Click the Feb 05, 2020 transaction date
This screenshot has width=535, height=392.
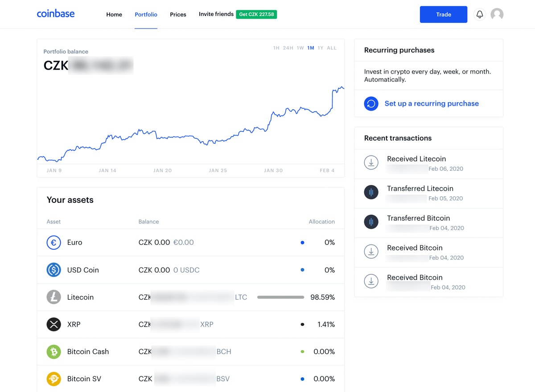446,198
